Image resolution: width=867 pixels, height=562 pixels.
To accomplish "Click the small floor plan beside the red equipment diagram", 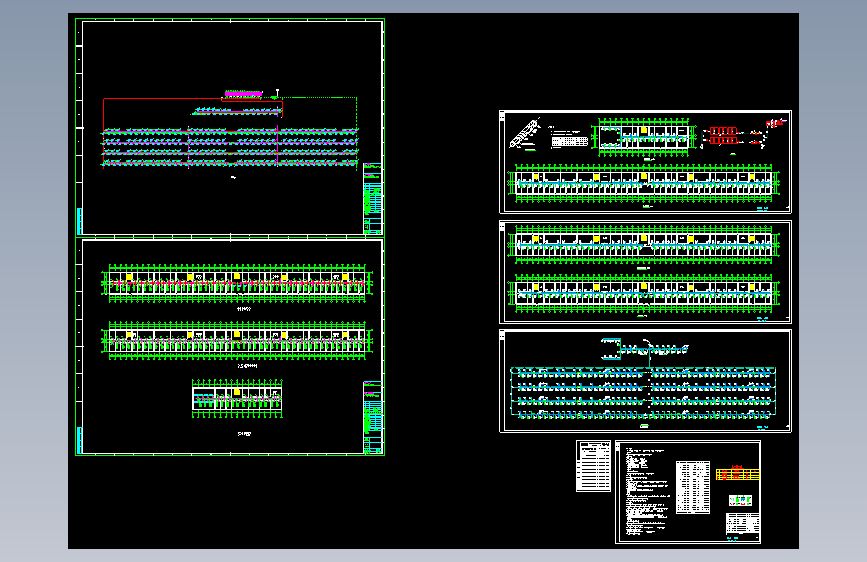I will 643,137.
